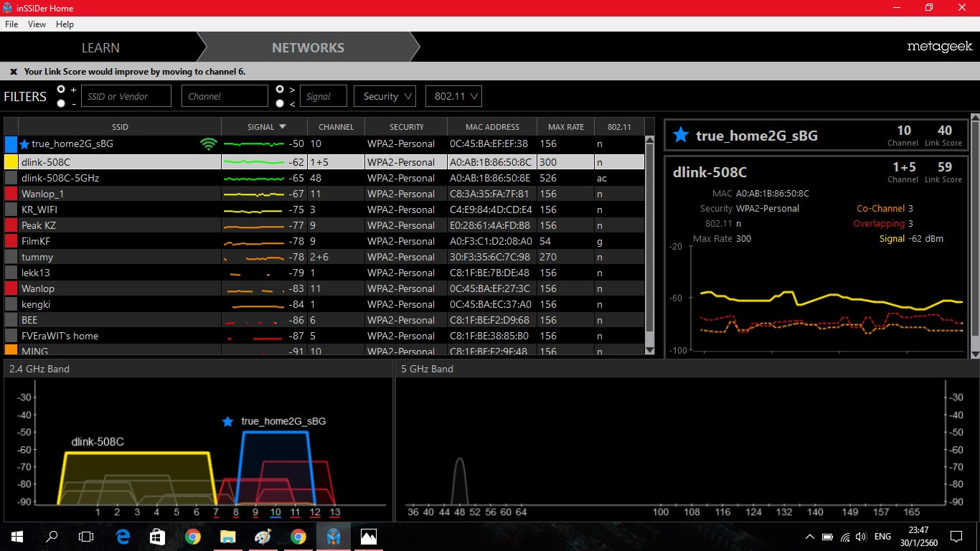The width and height of the screenshot is (980, 551).
Task: Click the network icon in the system tray
Action: pyautogui.click(x=844, y=537)
